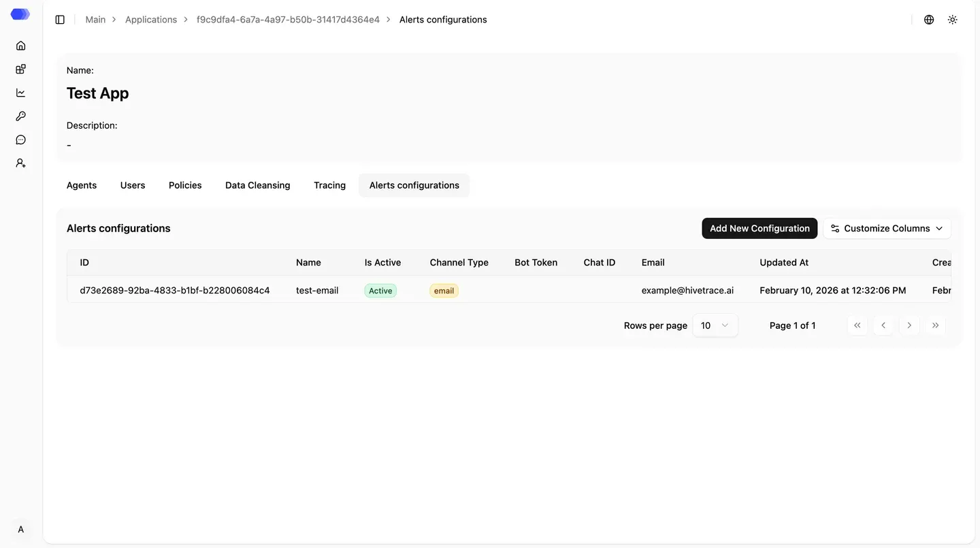The height and width of the screenshot is (548, 980).
Task: Click the yellow email channel badge
Action: (444, 291)
